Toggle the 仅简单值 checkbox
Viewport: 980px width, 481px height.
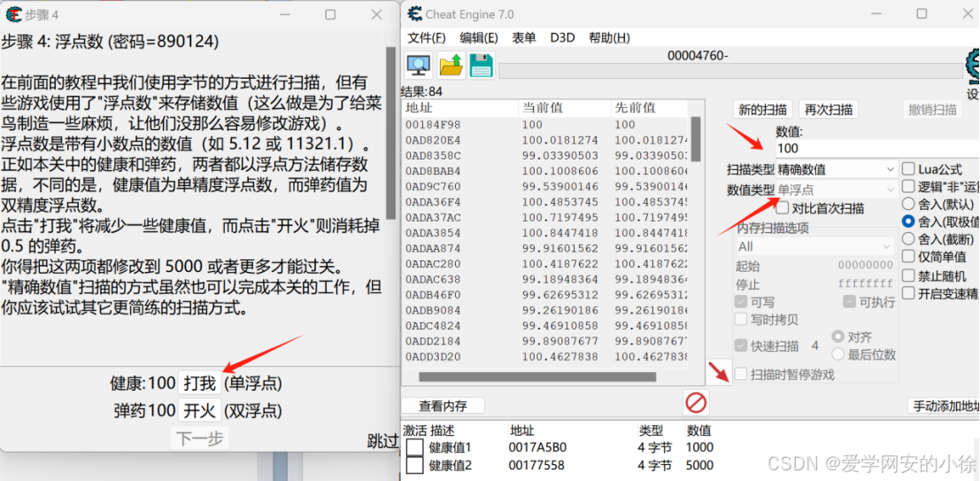click(x=909, y=257)
